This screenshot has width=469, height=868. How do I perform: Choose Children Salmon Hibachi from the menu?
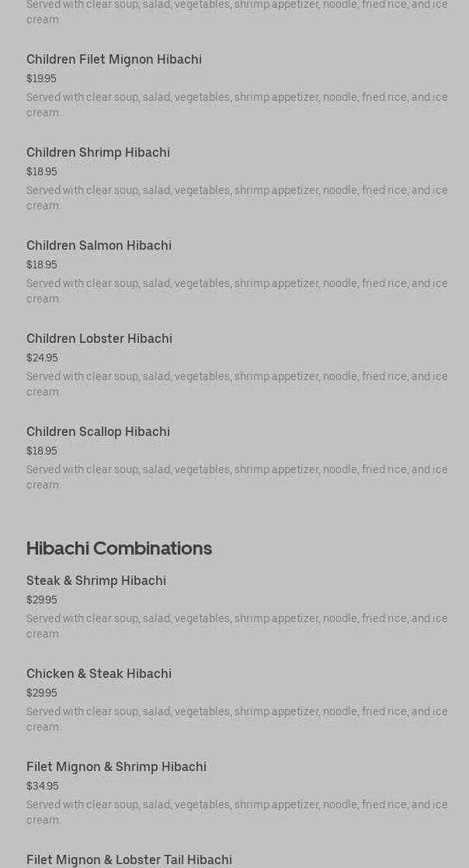(x=99, y=246)
